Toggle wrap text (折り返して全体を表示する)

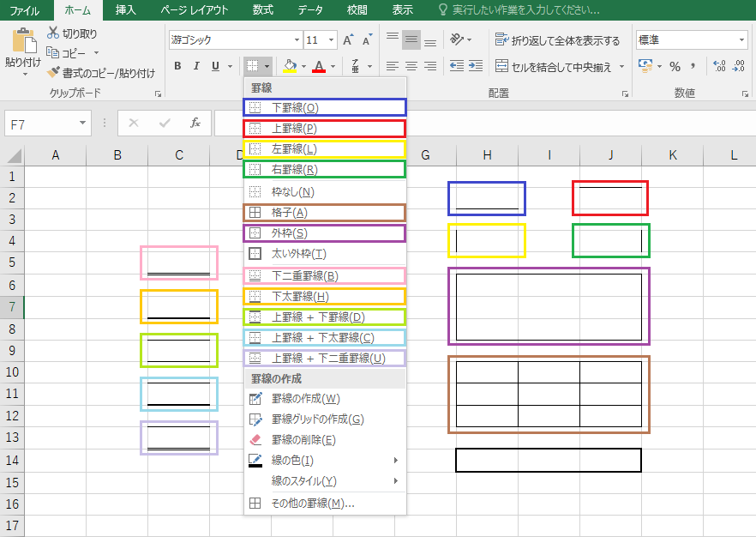coord(501,40)
